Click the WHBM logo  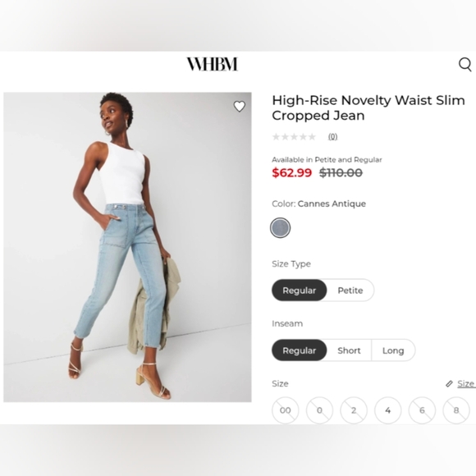point(212,64)
